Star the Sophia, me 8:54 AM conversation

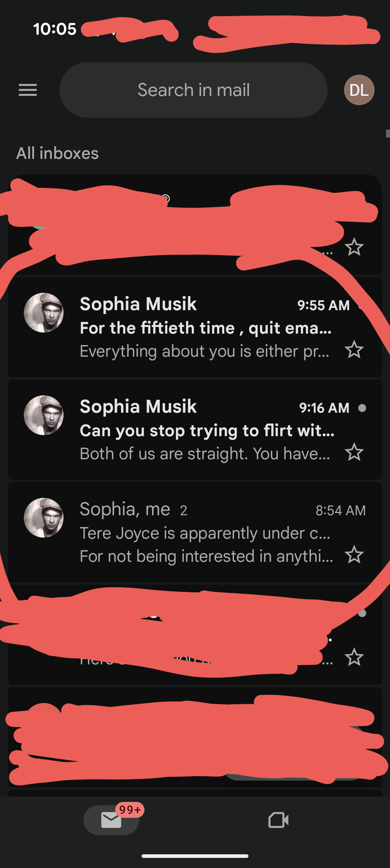pyautogui.click(x=354, y=555)
